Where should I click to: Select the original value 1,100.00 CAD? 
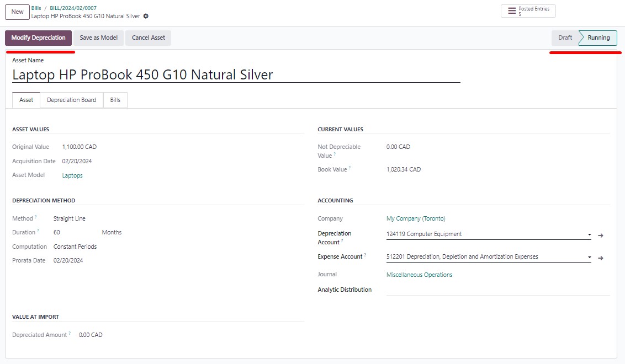pyautogui.click(x=80, y=147)
